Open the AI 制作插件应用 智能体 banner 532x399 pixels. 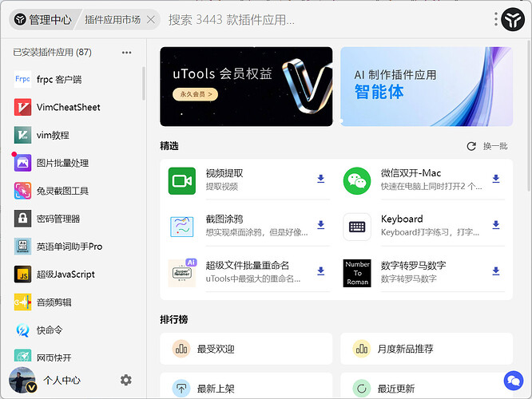click(427, 86)
